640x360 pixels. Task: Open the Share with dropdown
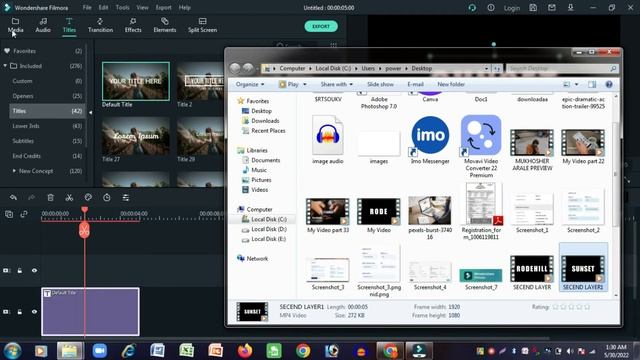(337, 84)
